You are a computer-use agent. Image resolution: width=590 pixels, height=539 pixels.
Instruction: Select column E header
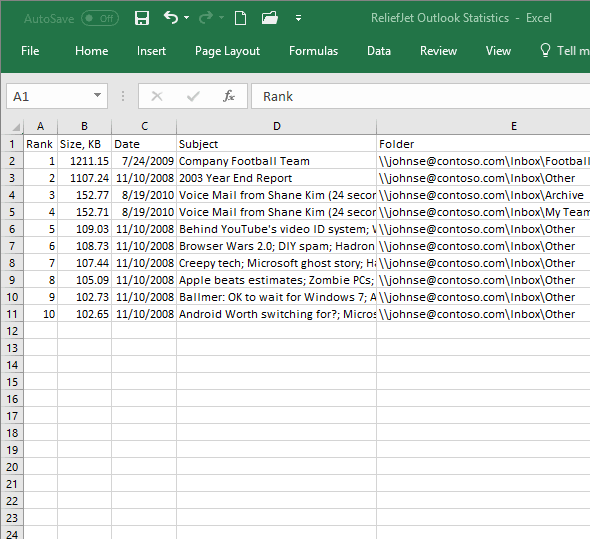(483, 126)
